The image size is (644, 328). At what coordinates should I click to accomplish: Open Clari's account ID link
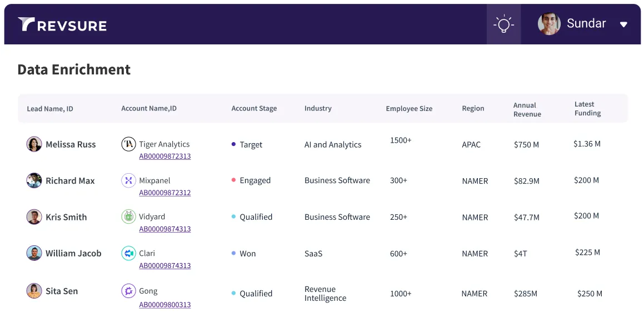tap(164, 266)
